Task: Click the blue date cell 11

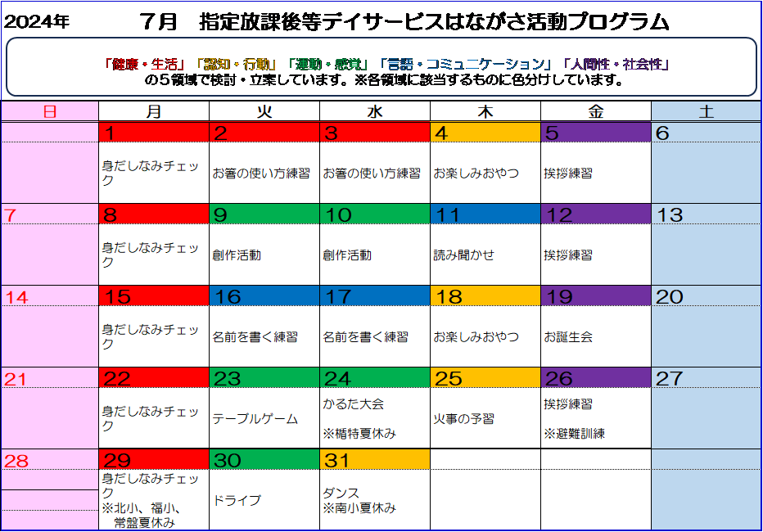Action: 485,214
